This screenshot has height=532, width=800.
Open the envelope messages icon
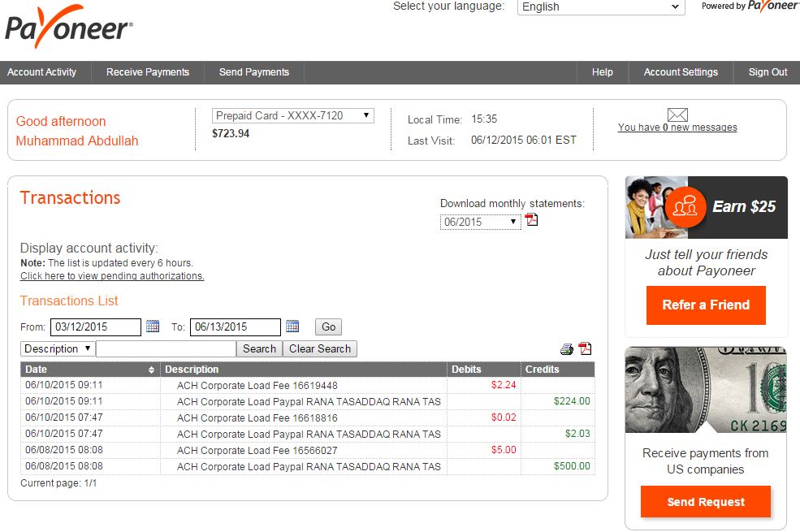click(677, 115)
